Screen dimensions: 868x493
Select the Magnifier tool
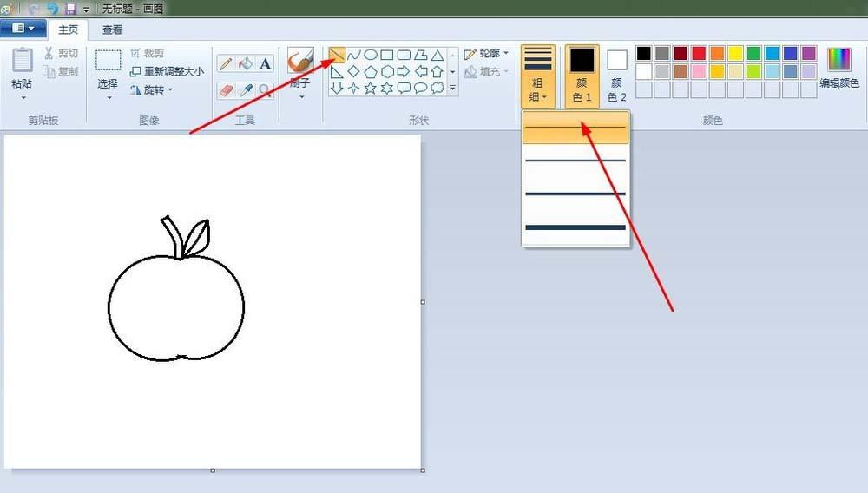266,89
